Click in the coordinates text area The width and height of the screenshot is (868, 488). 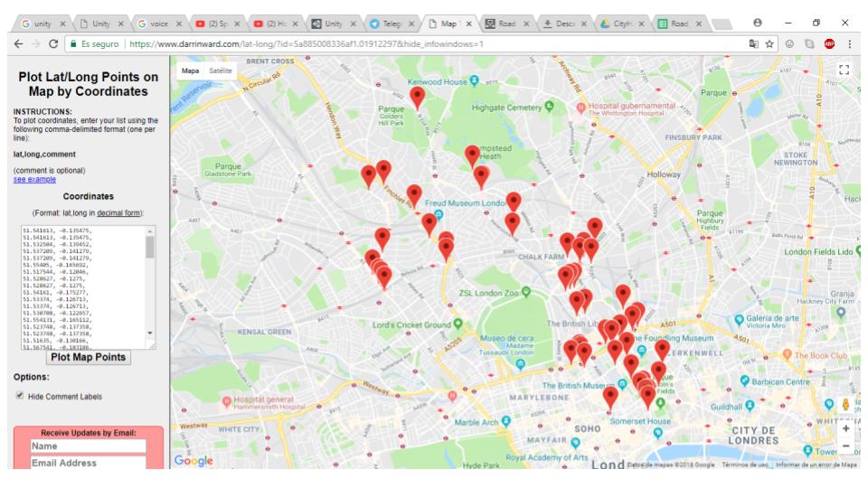pos(83,286)
